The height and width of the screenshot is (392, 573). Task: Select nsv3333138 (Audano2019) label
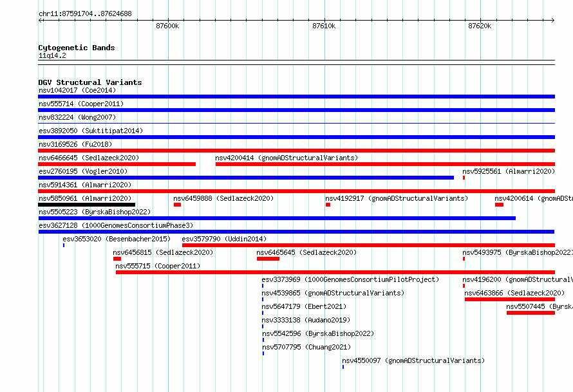(306, 320)
